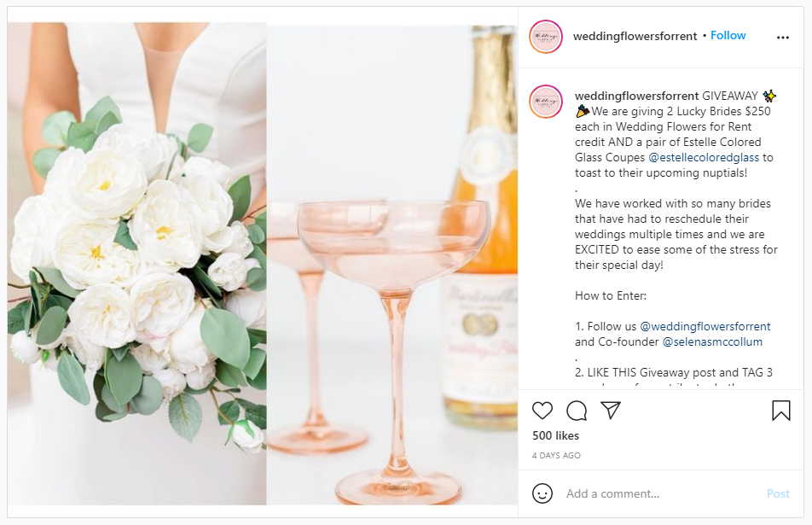Open the @weddingflowersforrent mention link

pos(705,326)
